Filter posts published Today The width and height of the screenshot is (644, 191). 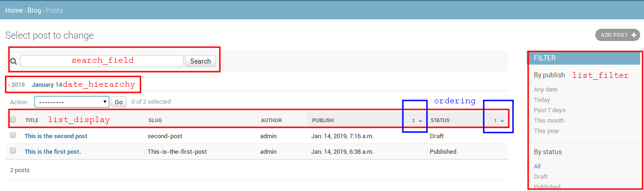tap(542, 100)
